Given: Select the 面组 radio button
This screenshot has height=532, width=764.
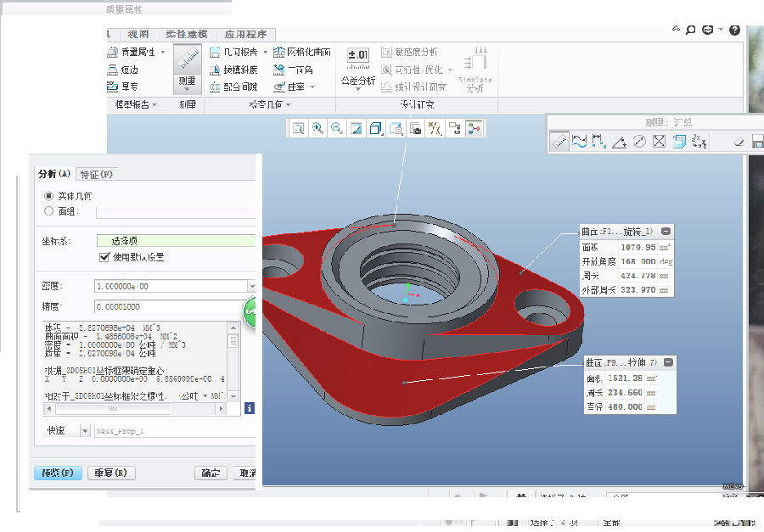Looking at the screenshot, I should tap(49, 211).
